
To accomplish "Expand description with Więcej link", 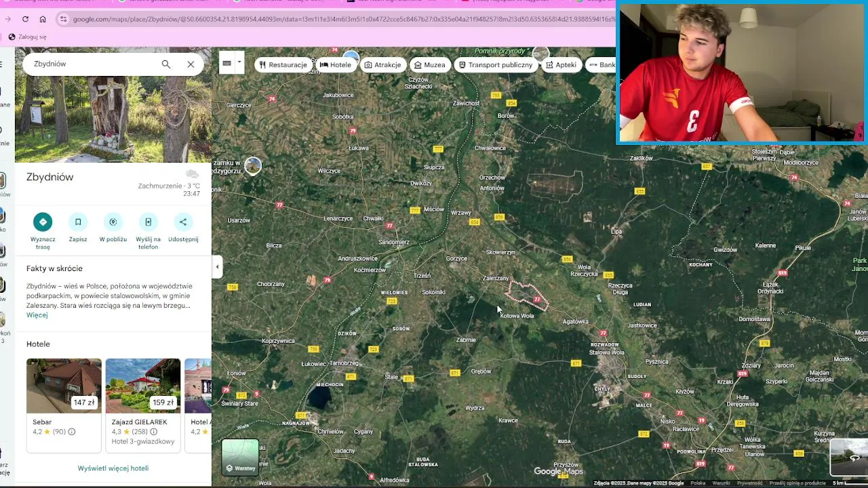I will pyautogui.click(x=37, y=315).
